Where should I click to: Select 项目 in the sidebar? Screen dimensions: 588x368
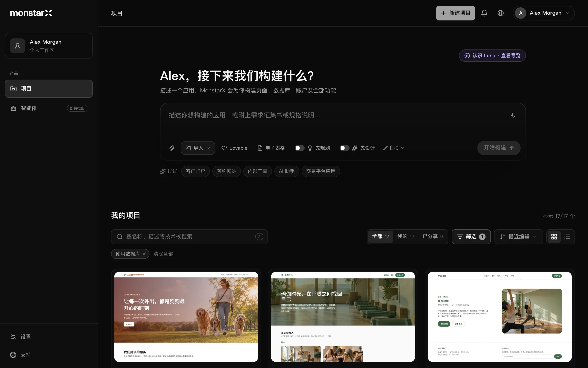coord(49,89)
